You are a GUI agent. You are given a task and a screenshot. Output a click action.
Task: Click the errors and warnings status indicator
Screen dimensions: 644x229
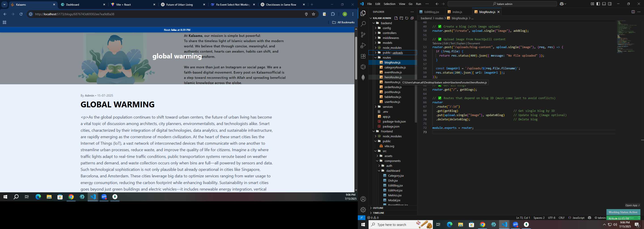pos(373,218)
